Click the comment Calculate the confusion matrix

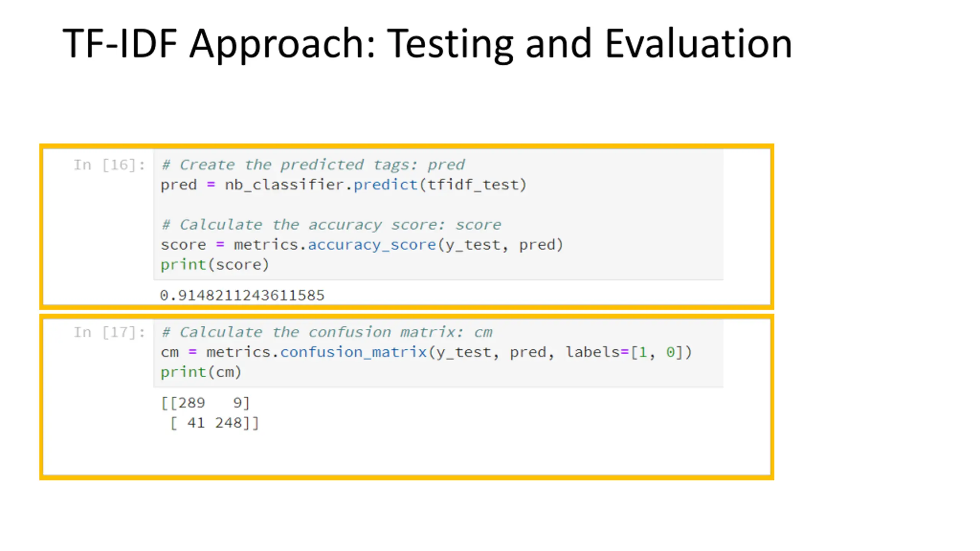click(327, 332)
